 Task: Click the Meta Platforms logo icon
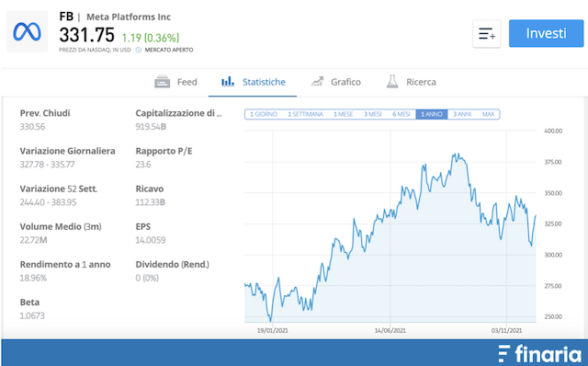point(27,31)
